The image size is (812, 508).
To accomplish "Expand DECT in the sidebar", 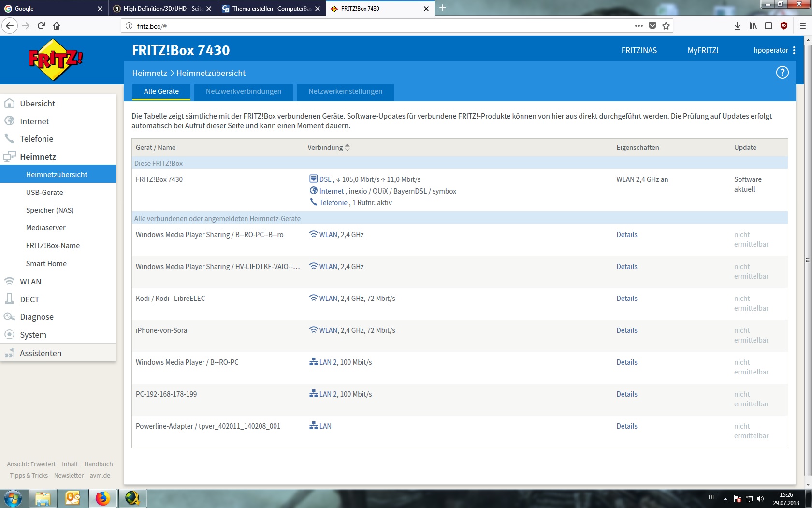I will (x=58, y=299).
